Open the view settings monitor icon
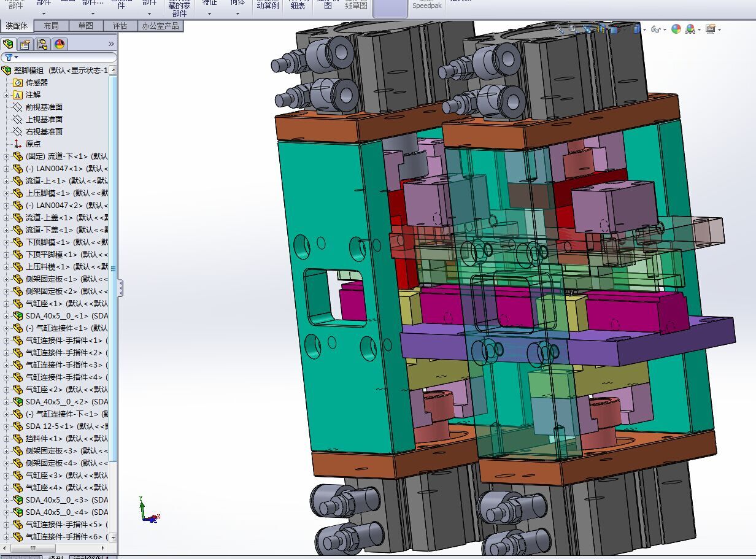This screenshot has width=756, height=559. tap(711, 29)
